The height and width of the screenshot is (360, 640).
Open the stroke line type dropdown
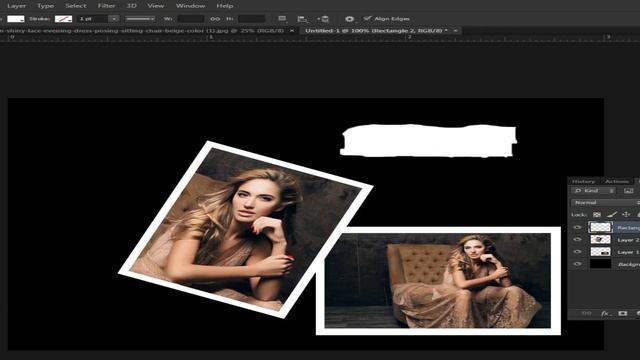click(140, 19)
